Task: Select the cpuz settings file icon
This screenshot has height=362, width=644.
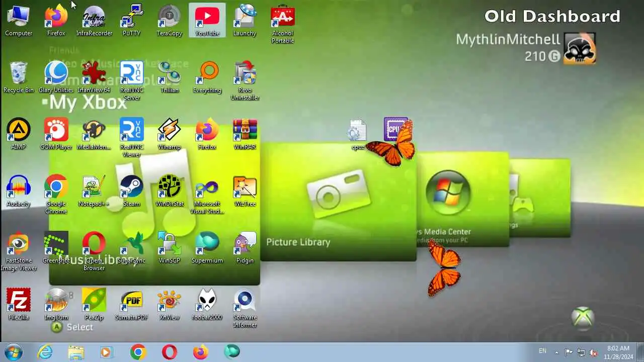Action: 357,135
